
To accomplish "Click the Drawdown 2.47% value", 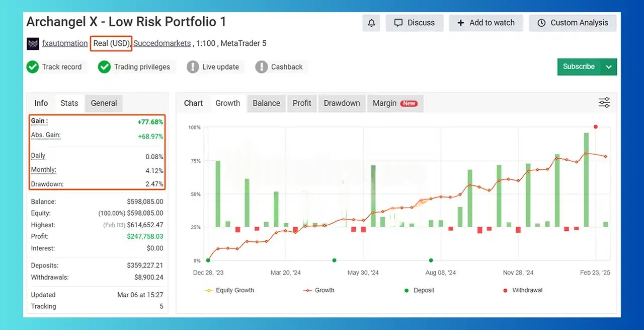I will coord(154,184).
